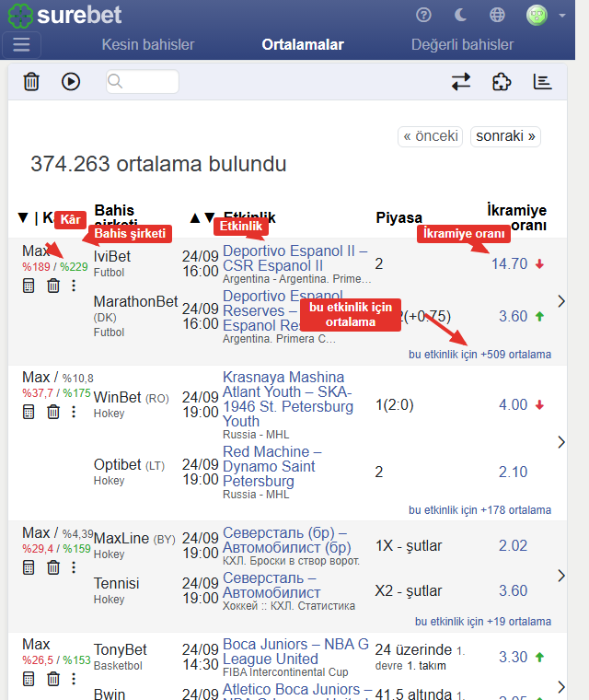Click the 14.70 odds value
Viewport: 589px width, 700px height.
tap(509, 263)
